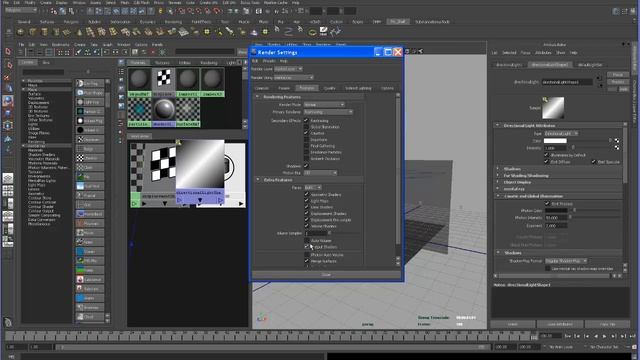Open Primary Renderer dropdown
Viewport: 640px width, 360px height.
pos(328,112)
